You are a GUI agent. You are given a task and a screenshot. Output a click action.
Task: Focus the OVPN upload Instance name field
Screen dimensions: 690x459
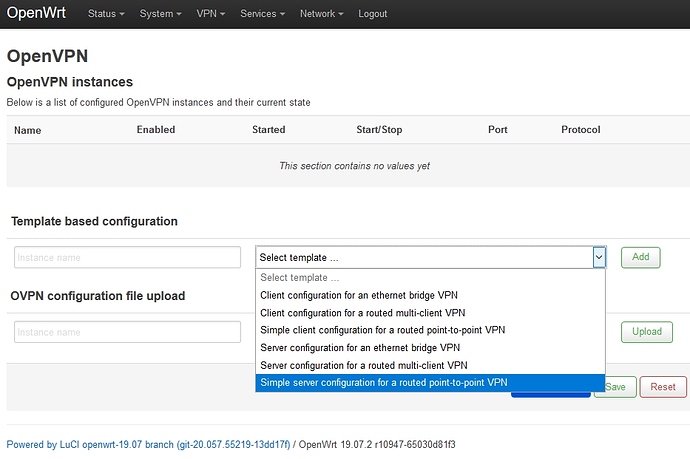pyautogui.click(x=127, y=332)
